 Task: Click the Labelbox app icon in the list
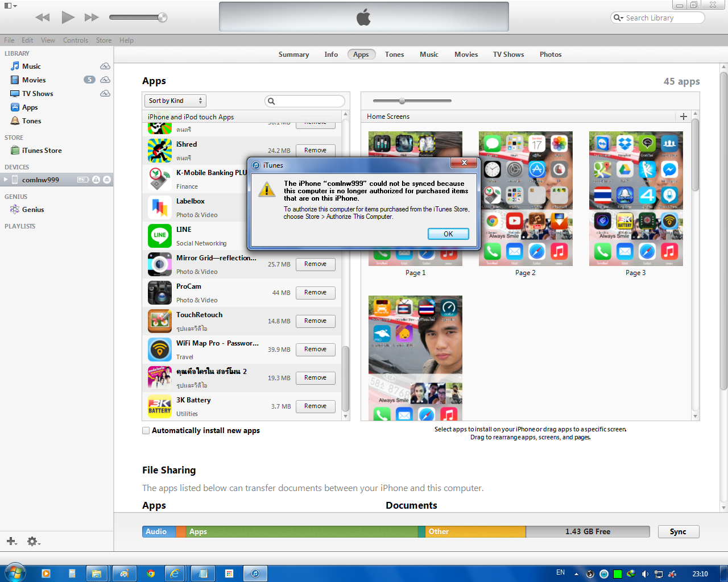pos(160,207)
